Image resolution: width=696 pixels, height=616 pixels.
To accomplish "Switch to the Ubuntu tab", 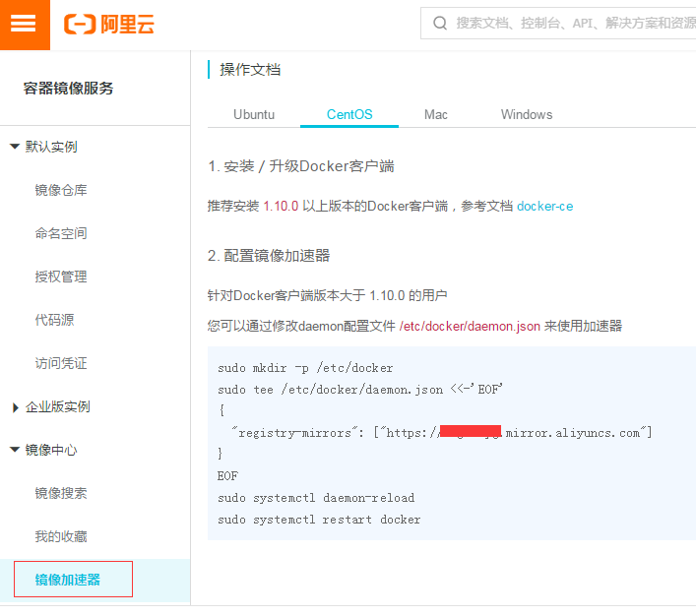I will [x=254, y=114].
